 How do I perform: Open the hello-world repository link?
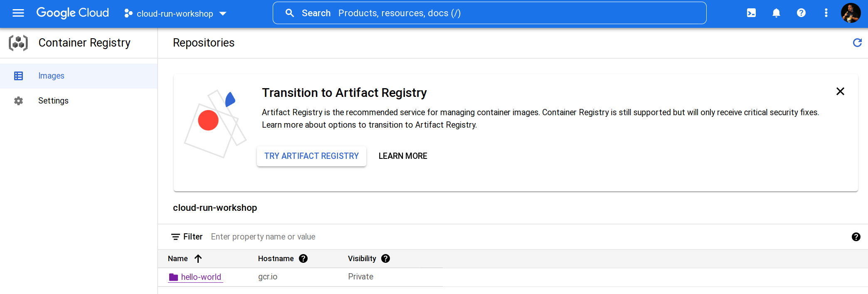[201, 277]
